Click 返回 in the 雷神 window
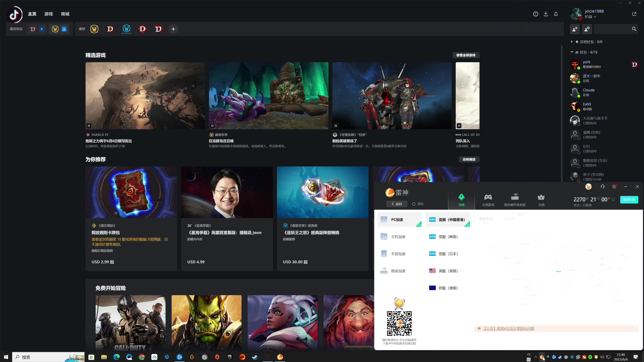Viewport: 644px width, 362px height. tap(397, 204)
